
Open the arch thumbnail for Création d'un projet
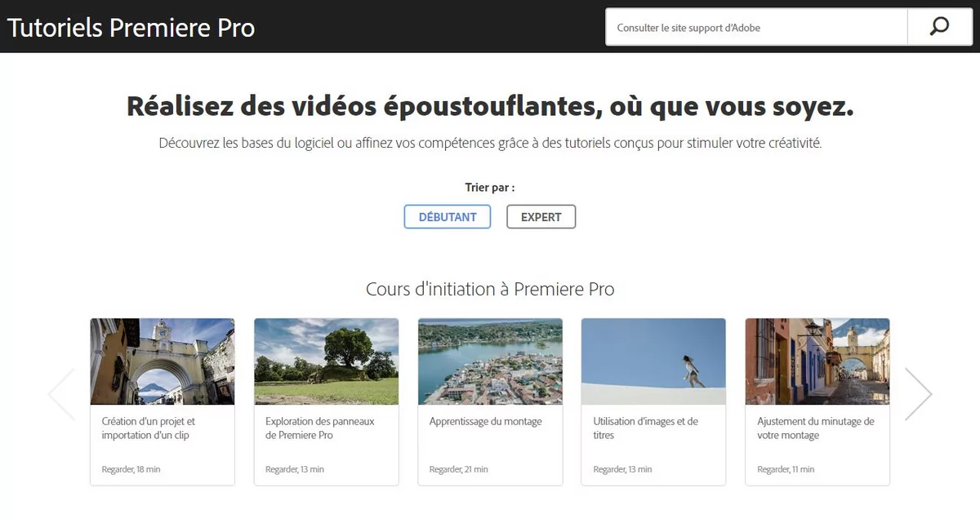click(x=163, y=362)
